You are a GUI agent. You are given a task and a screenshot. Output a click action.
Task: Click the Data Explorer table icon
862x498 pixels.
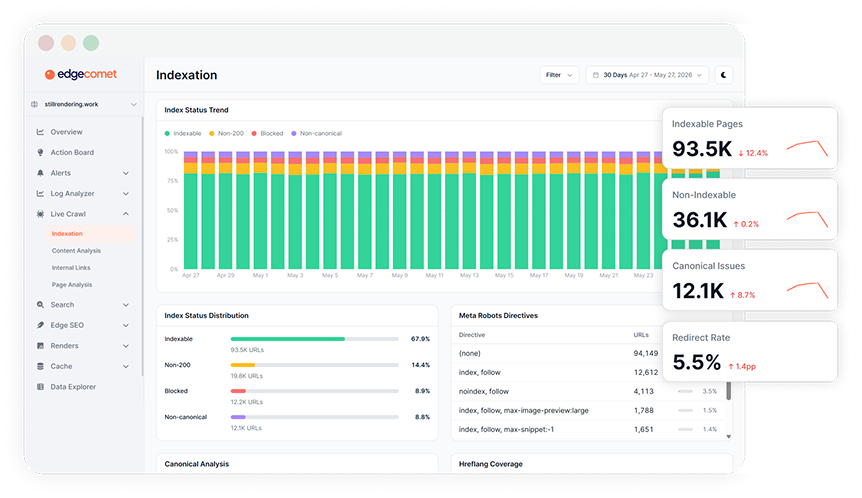tap(40, 387)
